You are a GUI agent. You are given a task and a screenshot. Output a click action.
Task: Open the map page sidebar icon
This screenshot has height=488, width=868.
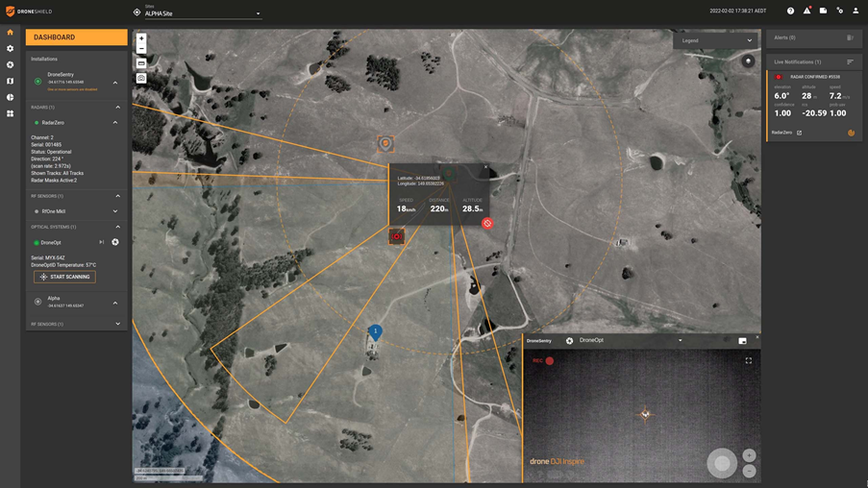(10, 81)
